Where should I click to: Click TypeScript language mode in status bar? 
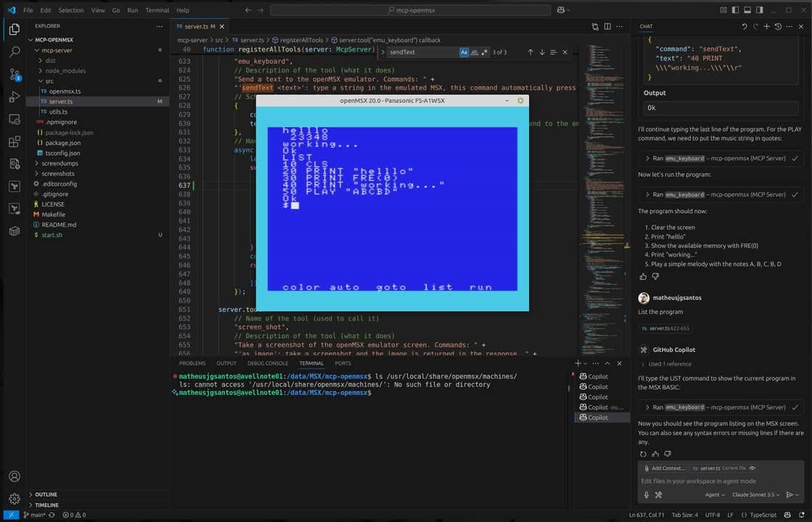click(763, 515)
